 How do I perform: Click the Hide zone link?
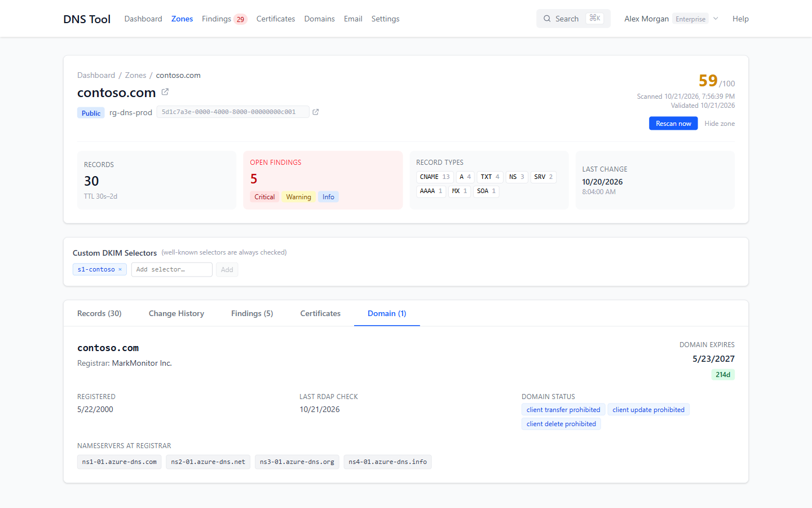[x=720, y=124]
